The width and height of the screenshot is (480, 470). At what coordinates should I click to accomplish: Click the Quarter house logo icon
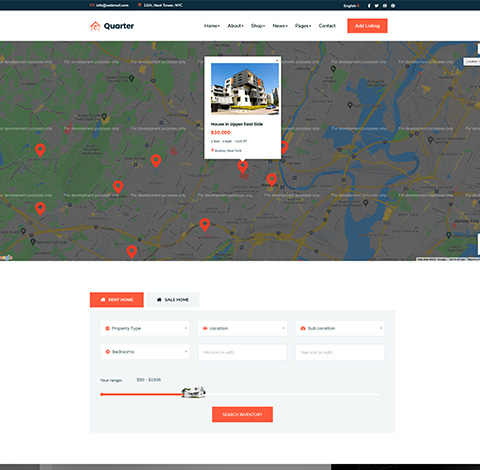pyautogui.click(x=95, y=26)
